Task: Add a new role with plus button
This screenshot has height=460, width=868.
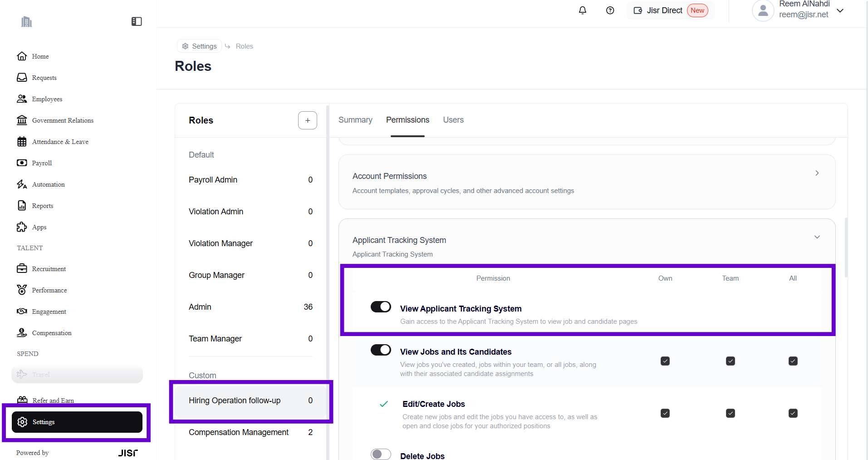Action: (x=307, y=120)
